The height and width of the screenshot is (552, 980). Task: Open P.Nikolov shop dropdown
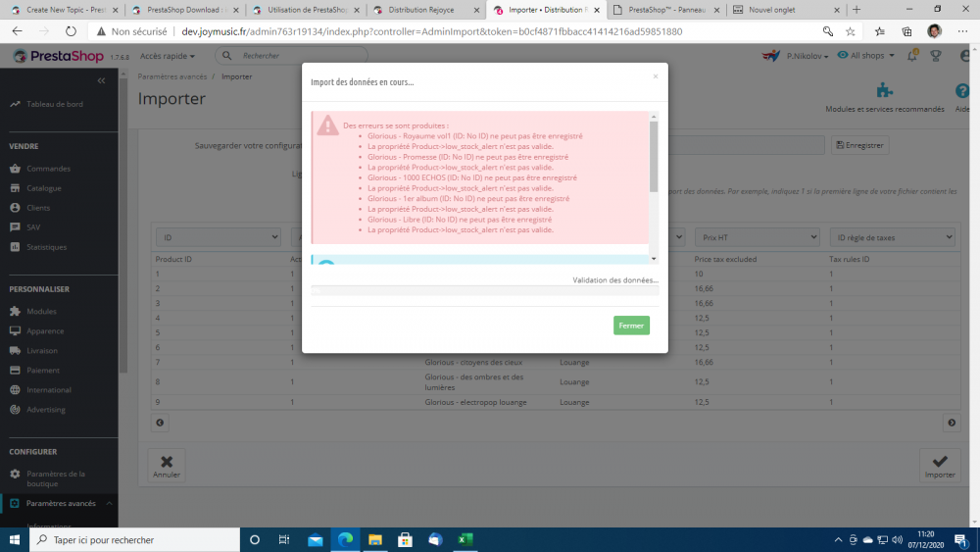click(x=807, y=56)
